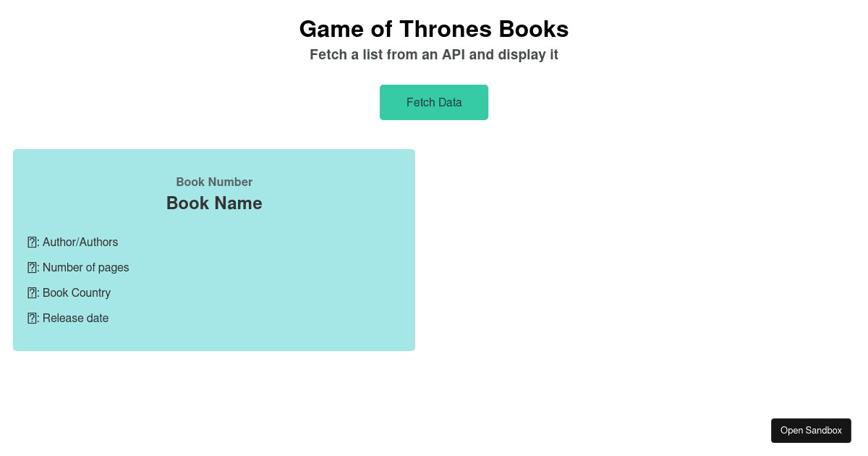Select the icon before Author/Authors text

point(32,242)
